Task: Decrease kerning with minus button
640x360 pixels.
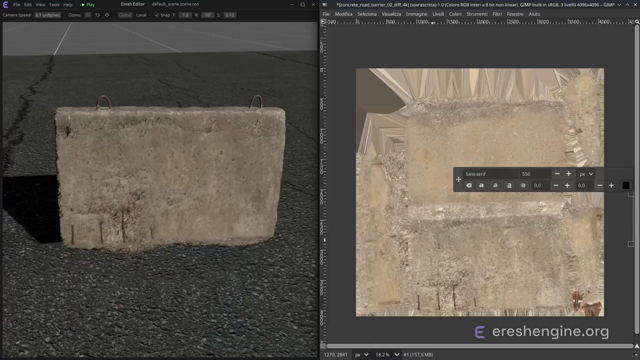Action: pyautogui.click(x=600, y=186)
